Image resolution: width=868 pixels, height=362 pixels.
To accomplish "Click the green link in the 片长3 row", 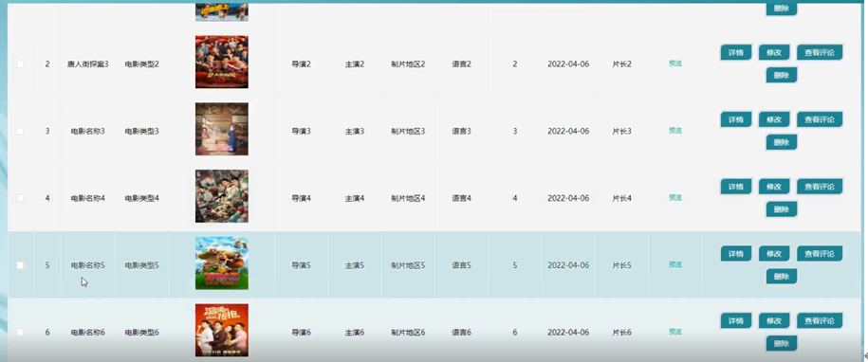I will pyautogui.click(x=674, y=131).
